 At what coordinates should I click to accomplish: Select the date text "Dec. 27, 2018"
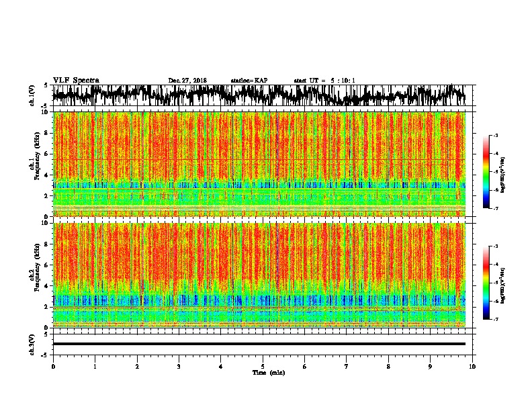pyautogui.click(x=187, y=81)
